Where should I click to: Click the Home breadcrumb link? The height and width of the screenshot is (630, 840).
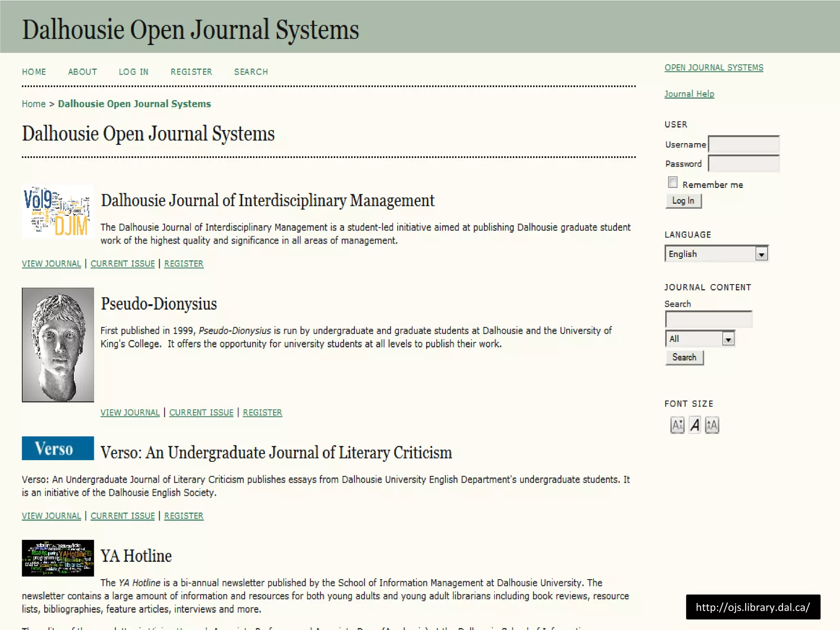click(x=34, y=104)
